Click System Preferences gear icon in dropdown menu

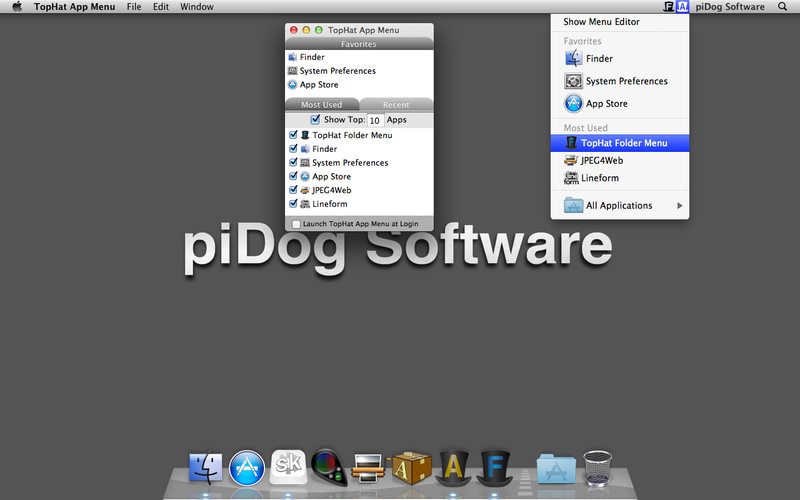point(573,81)
